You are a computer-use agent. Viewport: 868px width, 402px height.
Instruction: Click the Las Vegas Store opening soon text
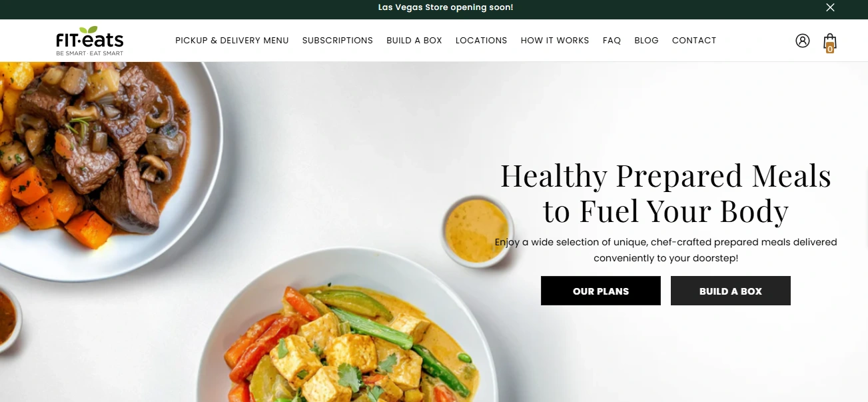pos(446,7)
